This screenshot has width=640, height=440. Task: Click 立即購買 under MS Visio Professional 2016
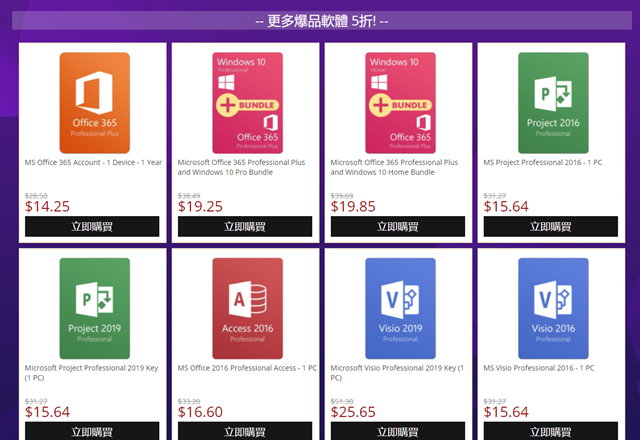551,431
